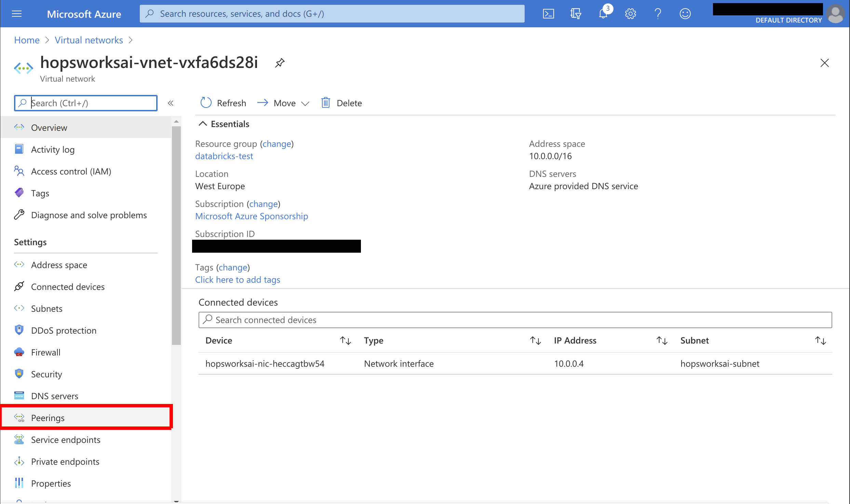Click the help question mark icon
The width and height of the screenshot is (850, 504).
coord(658,14)
